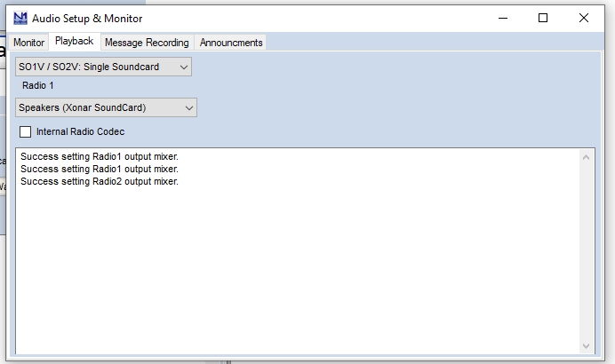Select the Playback tab
615x364 pixels.
(x=74, y=42)
